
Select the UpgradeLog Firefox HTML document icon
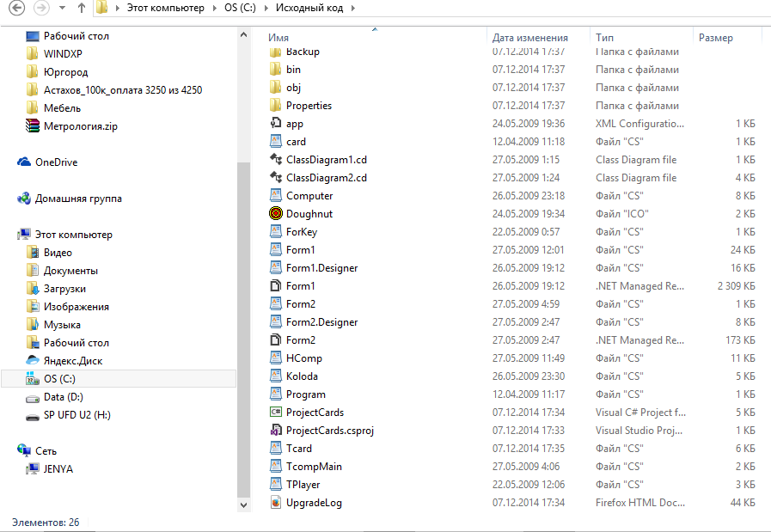click(x=275, y=503)
